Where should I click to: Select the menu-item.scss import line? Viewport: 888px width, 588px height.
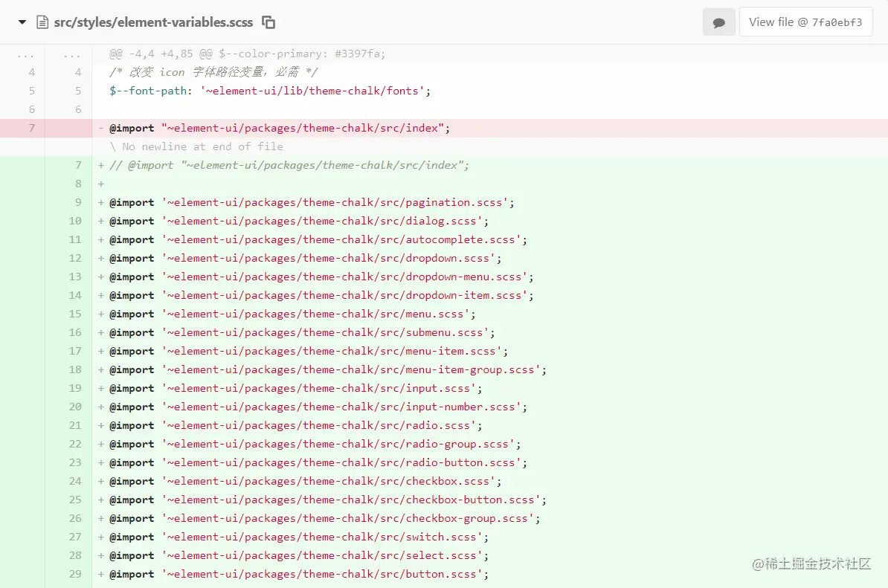[x=309, y=351]
